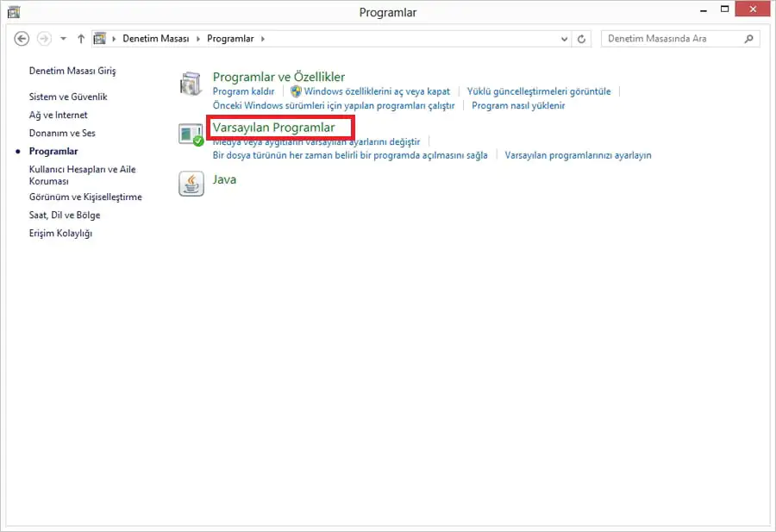Select Programlar in the left sidebar

[x=56, y=151]
